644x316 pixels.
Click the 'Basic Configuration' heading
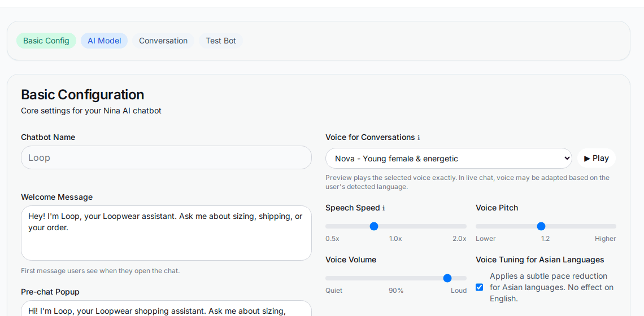tap(82, 94)
